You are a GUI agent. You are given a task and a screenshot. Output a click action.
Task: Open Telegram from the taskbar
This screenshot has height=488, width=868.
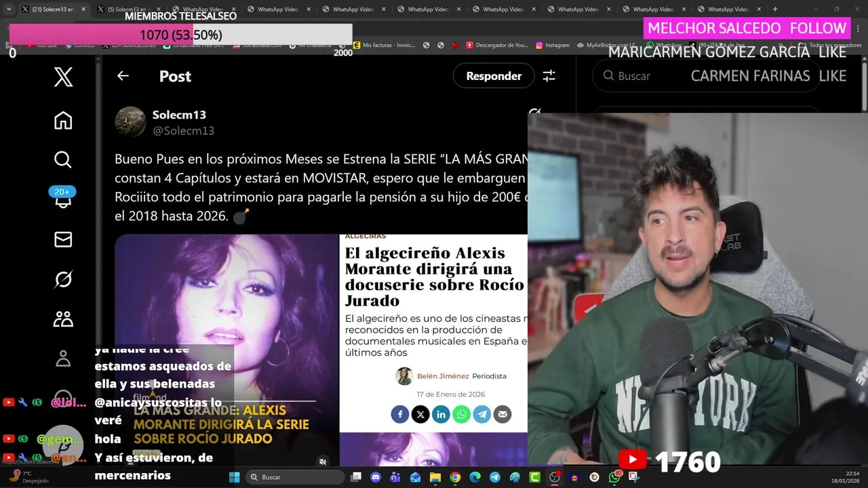[495, 477]
